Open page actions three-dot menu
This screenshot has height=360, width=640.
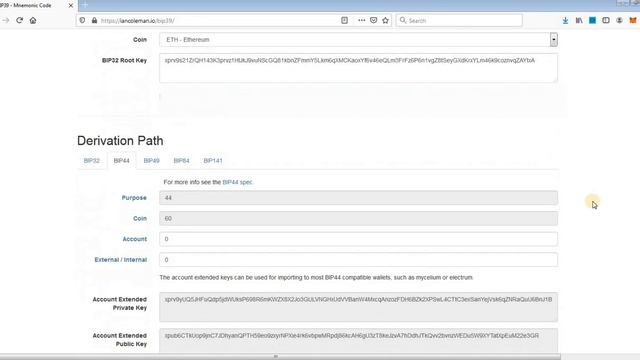(362, 20)
